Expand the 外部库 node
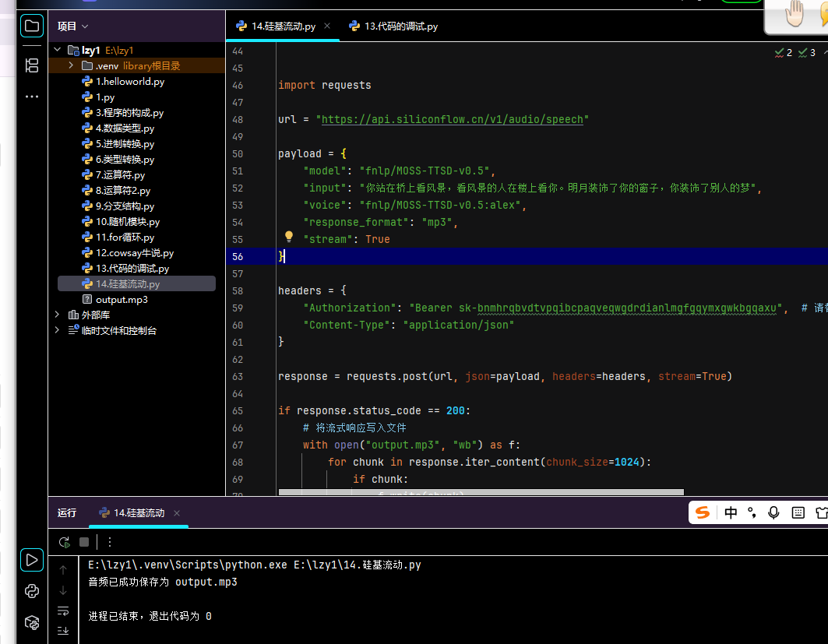Screen dimensions: 828x644 click(x=57, y=315)
